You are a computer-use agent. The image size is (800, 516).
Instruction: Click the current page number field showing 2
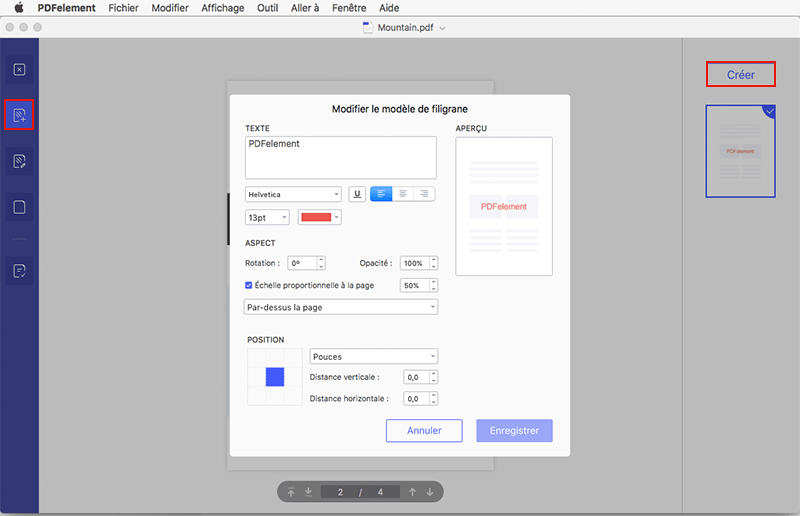tap(340, 492)
